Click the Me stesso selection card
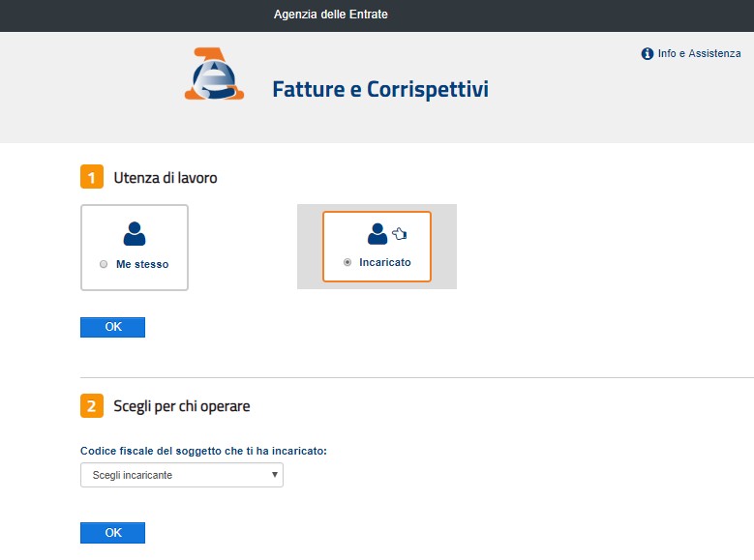The width and height of the screenshot is (754, 560). [135, 248]
